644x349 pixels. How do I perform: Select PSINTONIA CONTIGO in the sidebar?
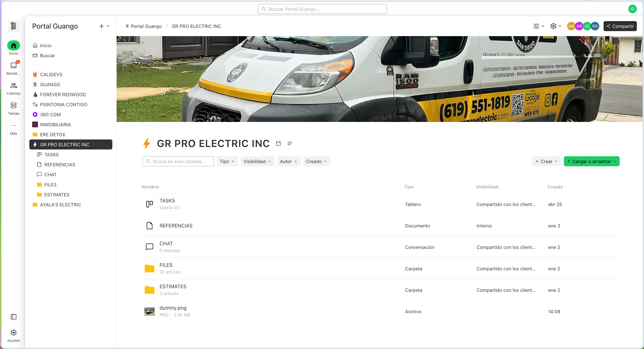(x=71, y=104)
